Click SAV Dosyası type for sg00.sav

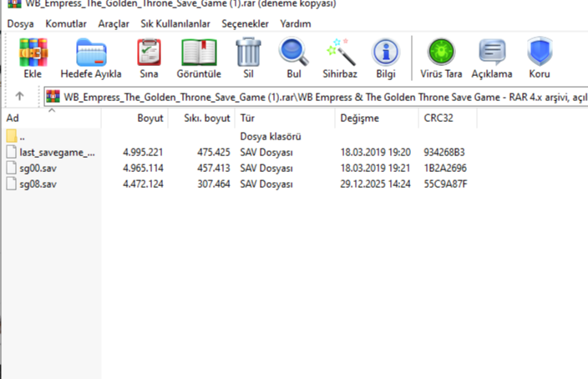tap(266, 169)
